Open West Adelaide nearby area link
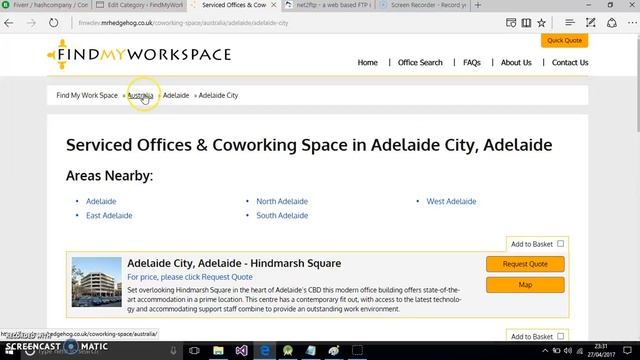Screen dimensions: 640x360 coord(451,201)
